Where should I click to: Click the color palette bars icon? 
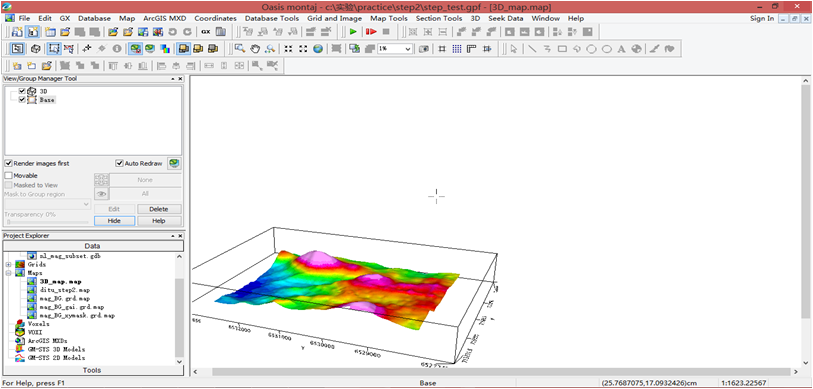(165, 49)
